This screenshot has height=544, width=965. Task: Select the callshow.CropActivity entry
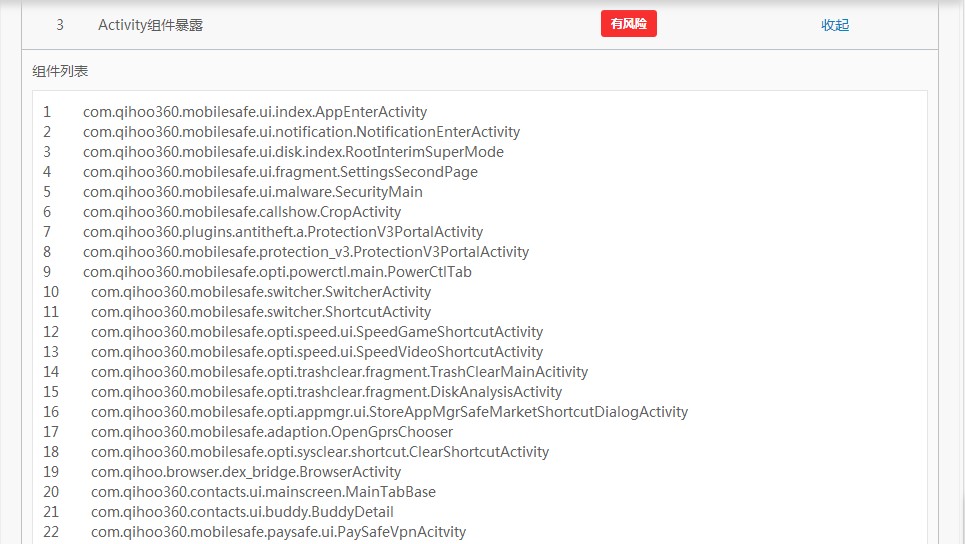pyautogui.click(x=242, y=212)
